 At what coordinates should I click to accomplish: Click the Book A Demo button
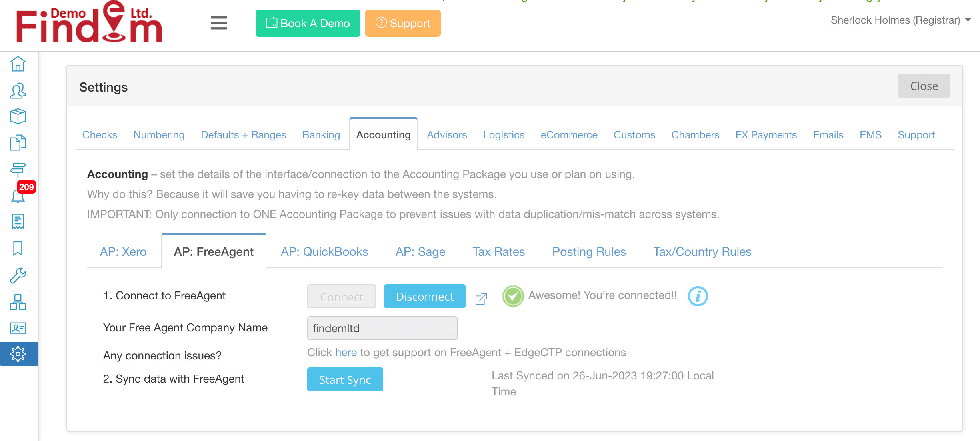[308, 23]
